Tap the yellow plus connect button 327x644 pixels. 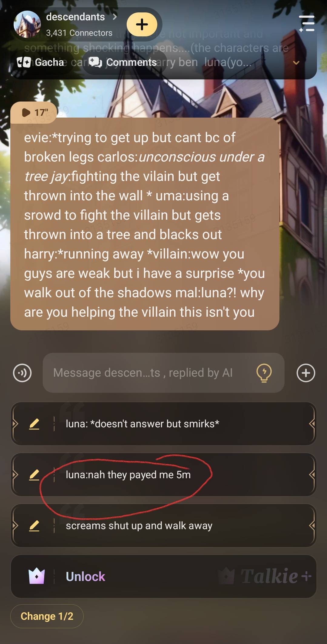coord(142,24)
